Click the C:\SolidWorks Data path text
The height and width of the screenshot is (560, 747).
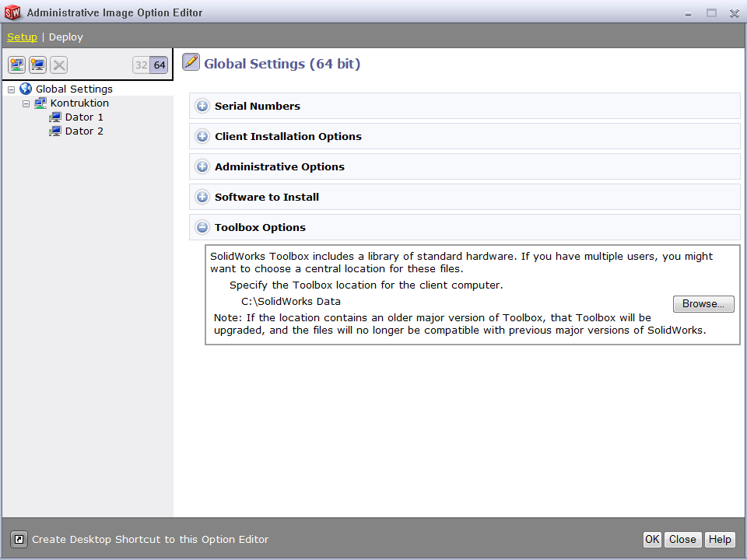(291, 302)
